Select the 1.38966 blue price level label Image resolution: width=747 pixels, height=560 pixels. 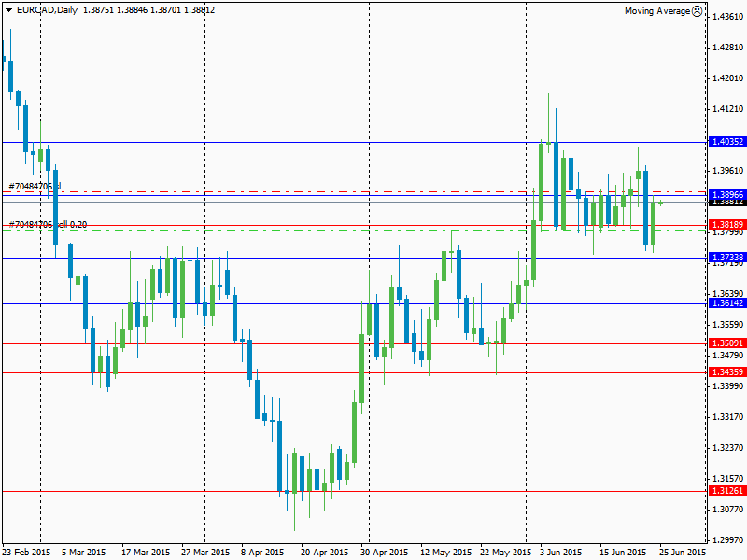coord(727,194)
